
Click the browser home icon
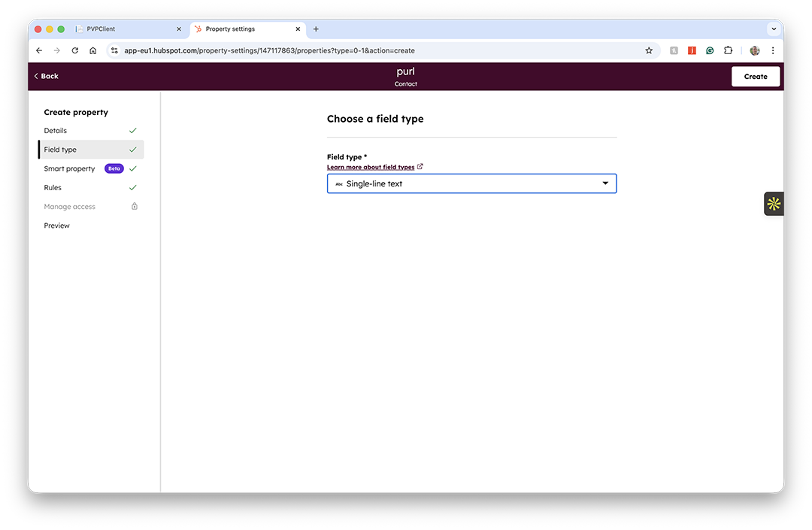pos(93,50)
